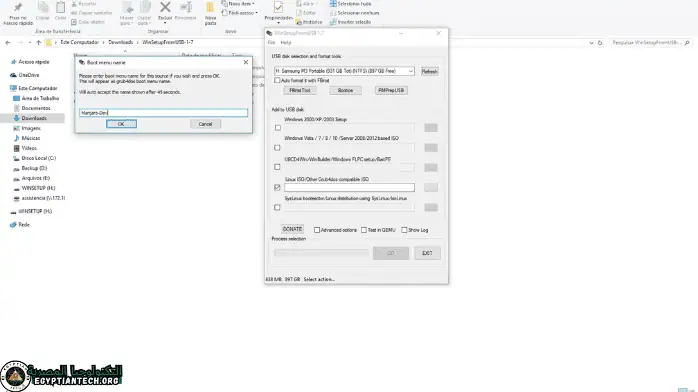Click the Refresh button in WinSetupFromUSB

pyautogui.click(x=430, y=71)
